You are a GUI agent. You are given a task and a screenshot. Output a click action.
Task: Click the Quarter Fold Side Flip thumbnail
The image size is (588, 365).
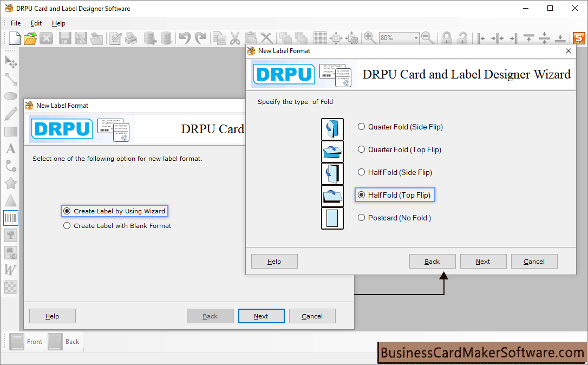click(x=332, y=129)
